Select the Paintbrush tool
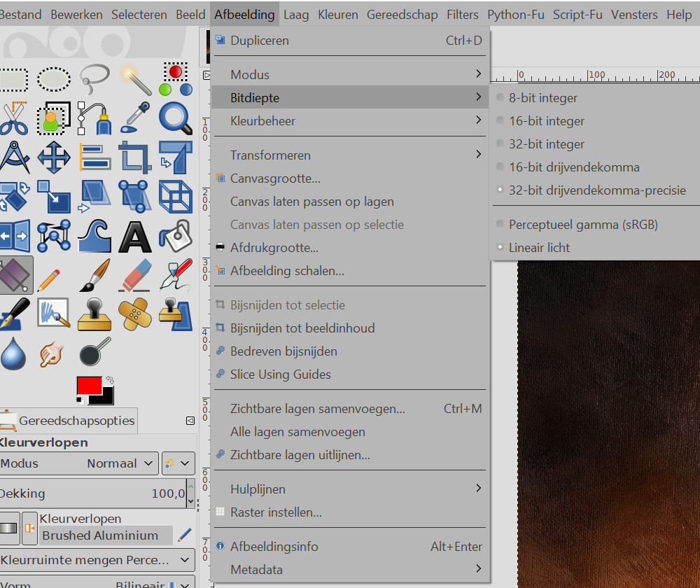The height and width of the screenshot is (588, 700). pos(94,275)
